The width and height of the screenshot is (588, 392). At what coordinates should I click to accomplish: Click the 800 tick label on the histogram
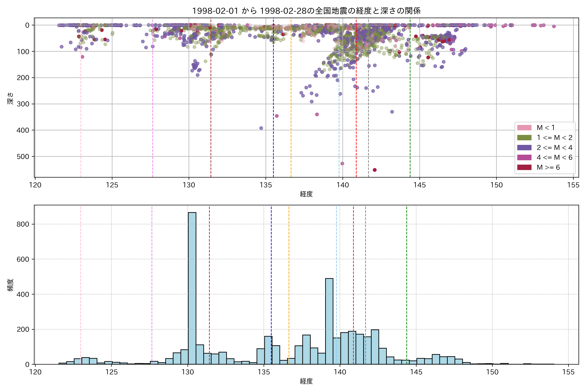tap(23, 224)
